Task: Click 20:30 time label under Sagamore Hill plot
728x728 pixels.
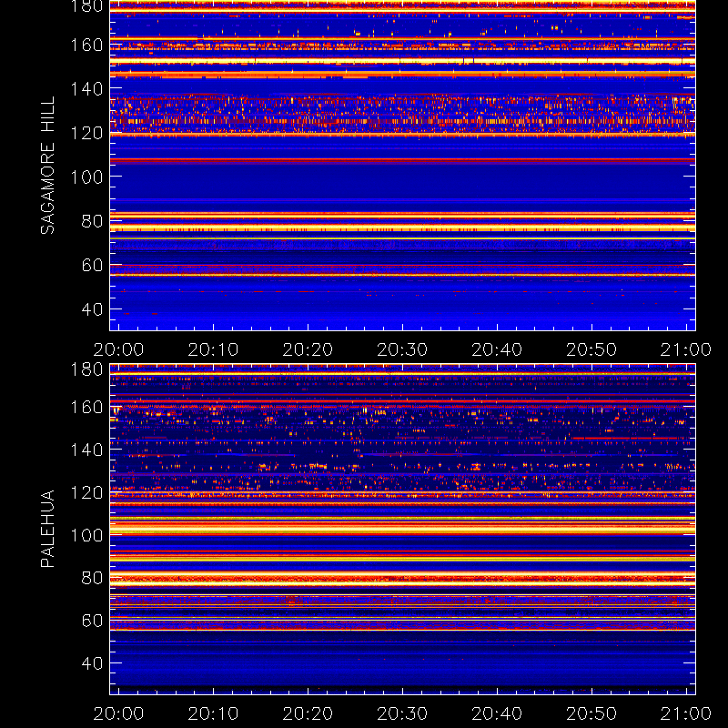Action: (x=402, y=349)
